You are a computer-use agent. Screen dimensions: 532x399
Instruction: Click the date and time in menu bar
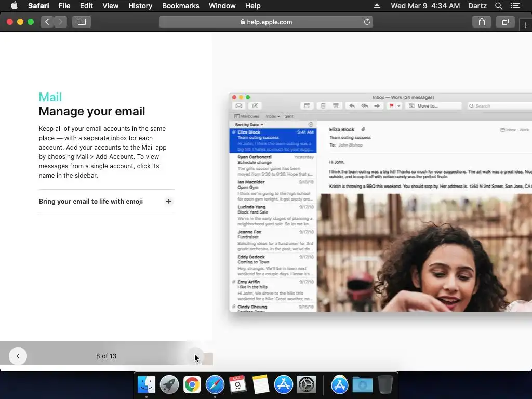pyautogui.click(x=425, y=6)
